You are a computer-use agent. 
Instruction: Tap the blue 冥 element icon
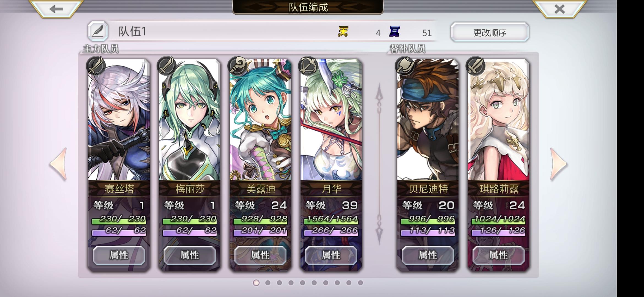coord(394,32)
